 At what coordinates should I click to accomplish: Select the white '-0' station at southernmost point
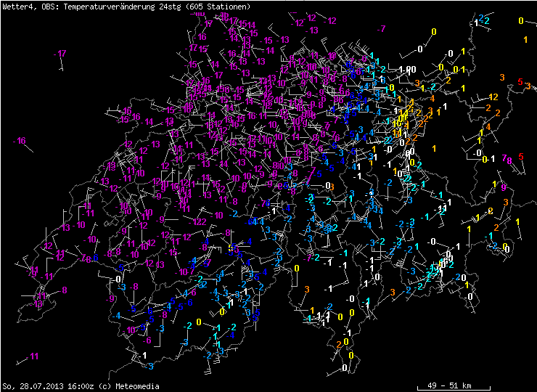coord(343,368)
